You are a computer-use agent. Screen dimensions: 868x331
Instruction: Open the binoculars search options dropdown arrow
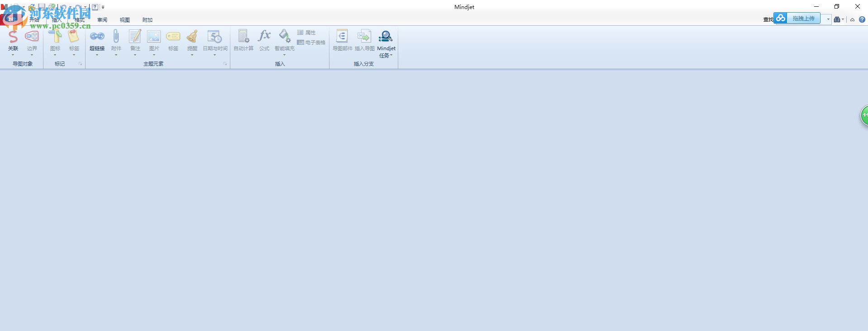843,19
